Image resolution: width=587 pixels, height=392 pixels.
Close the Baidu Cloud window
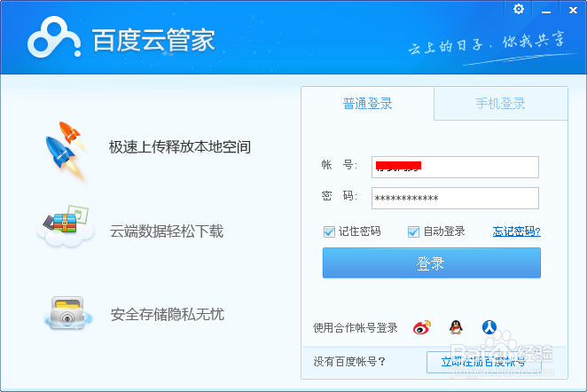coord(573,10)
